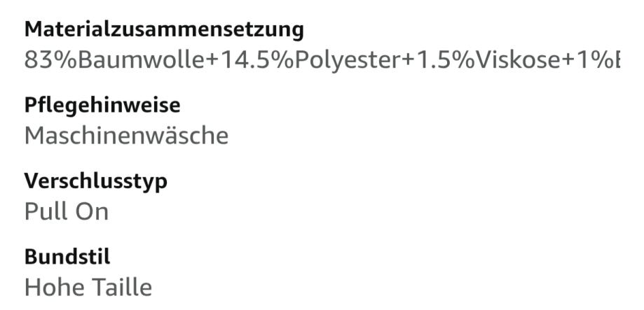This screenshot has width=644, height=310.
Task: Click the plus sign after Polyester
Action: coord(408,61)
